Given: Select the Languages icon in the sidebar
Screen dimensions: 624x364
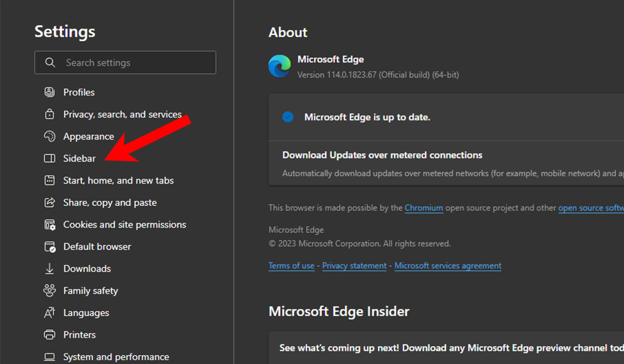Looking at the screenshot, I should coord(49,313).
